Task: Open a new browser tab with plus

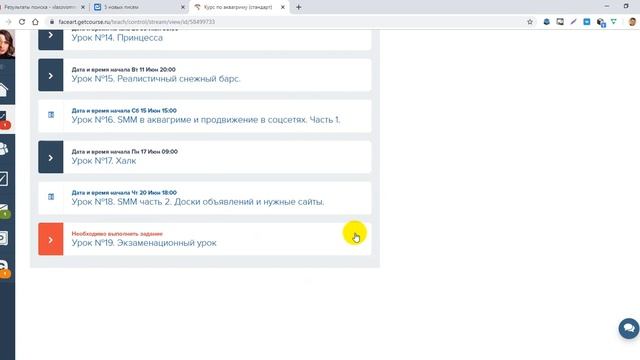Action: point(299,7)
